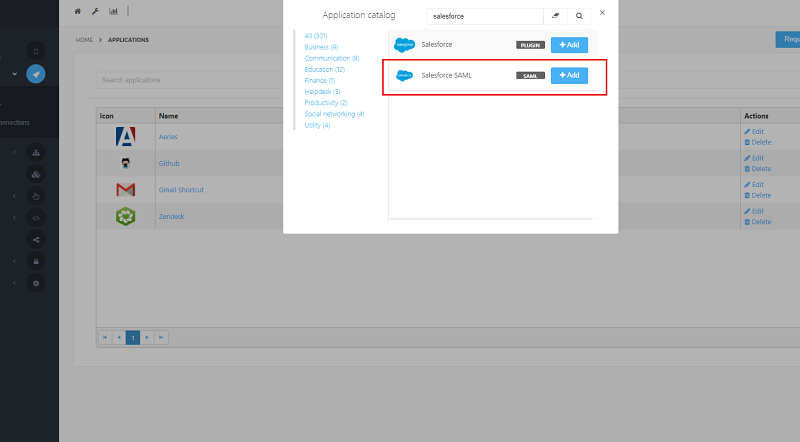The width and height of the screenshot is (800, 442).
Task: Edit the Aeries application
Action: coord(754,131)
